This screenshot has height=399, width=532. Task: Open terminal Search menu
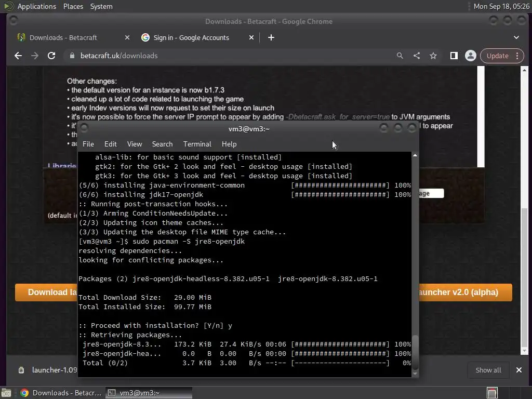(163, 144)
